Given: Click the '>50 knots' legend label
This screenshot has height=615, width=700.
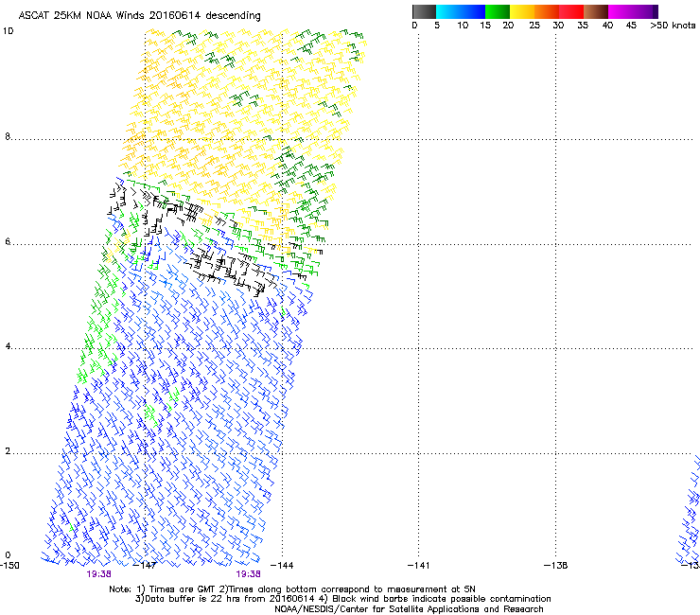Looking at the screenshot, I should point(673,26).
